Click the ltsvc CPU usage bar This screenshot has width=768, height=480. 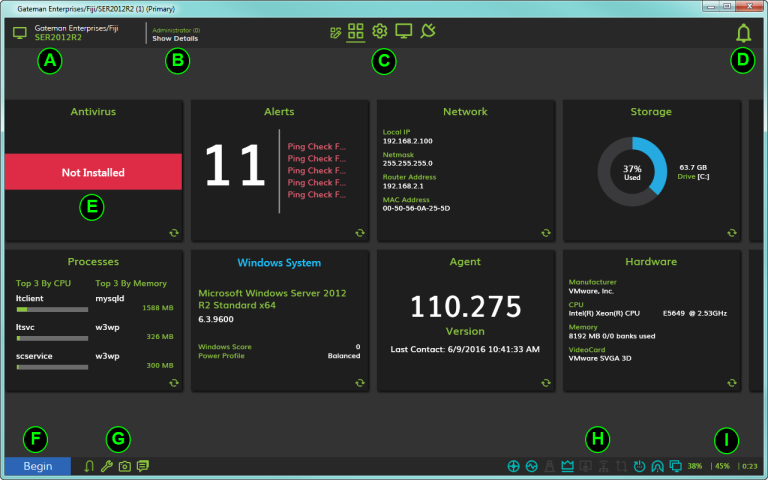(x=52, y=338)
